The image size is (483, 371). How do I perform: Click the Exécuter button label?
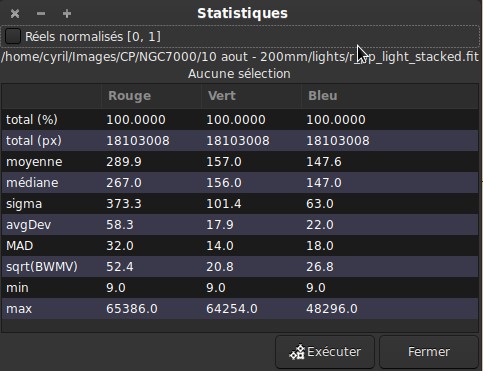pos(334,352)
